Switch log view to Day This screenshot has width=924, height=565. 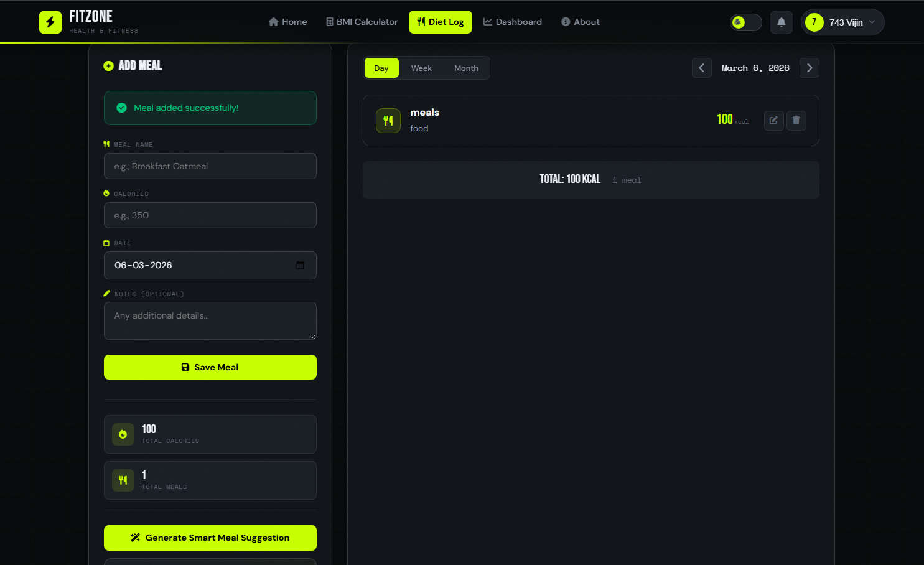[x=381, y=68]
